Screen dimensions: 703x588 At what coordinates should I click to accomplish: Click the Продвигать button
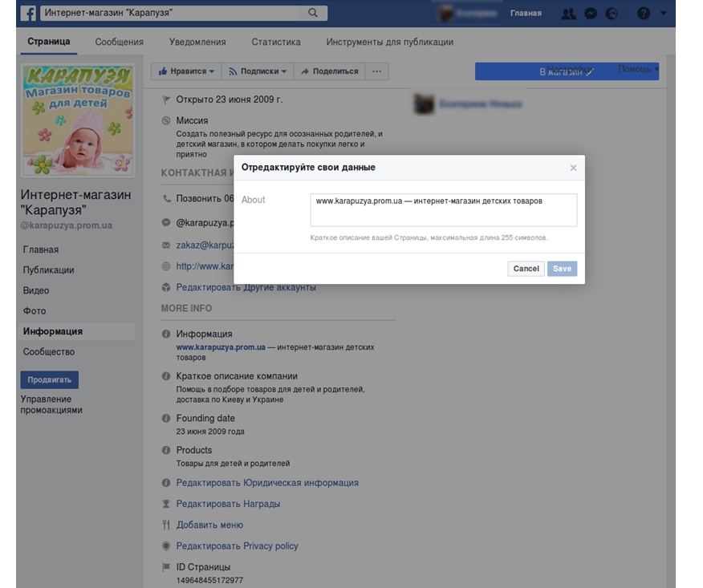tap(49, 379)
